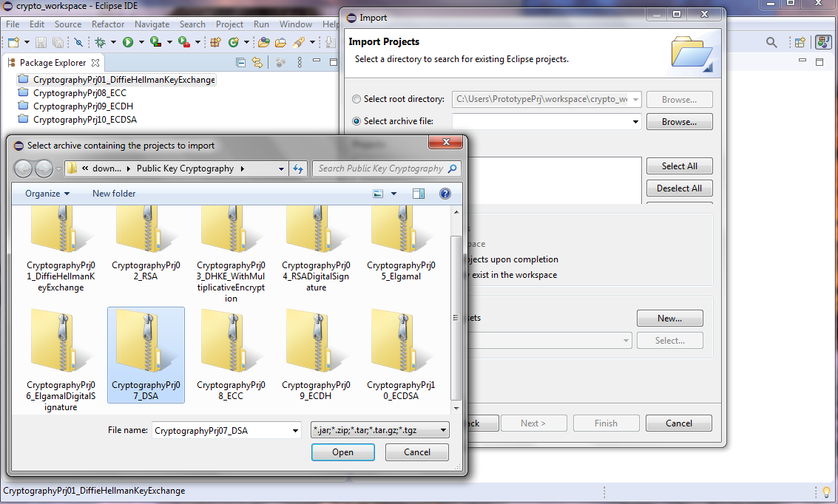Open the External Tools dropdown arrow

click(197, 42)
